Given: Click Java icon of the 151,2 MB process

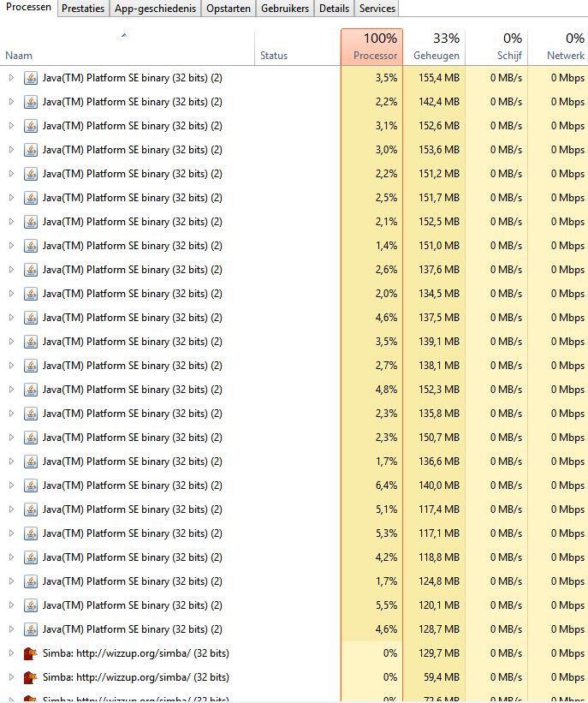Looking at the screenshot, I should pyautogui.click(x=31, y=174).
